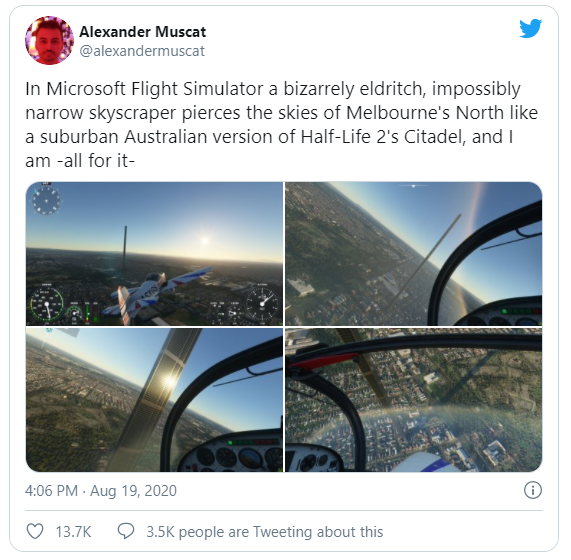Open replies via the speech bubble icon

point(126,531)
